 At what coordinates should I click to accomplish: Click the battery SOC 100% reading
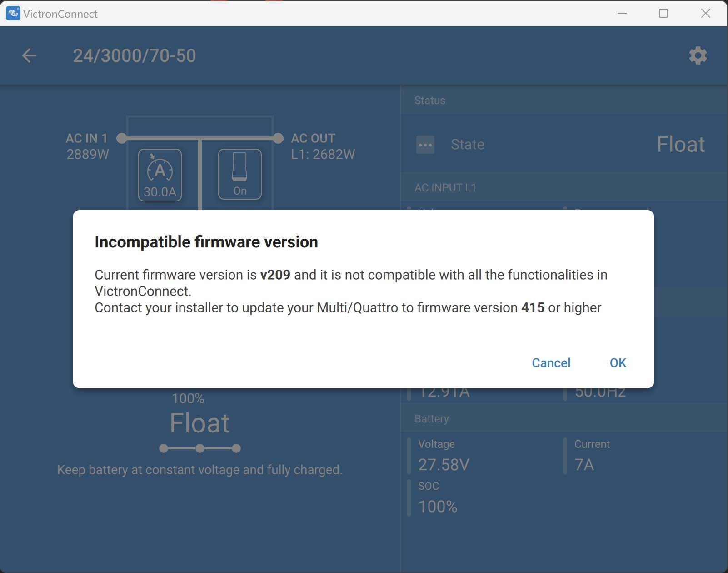pos(438,506)
